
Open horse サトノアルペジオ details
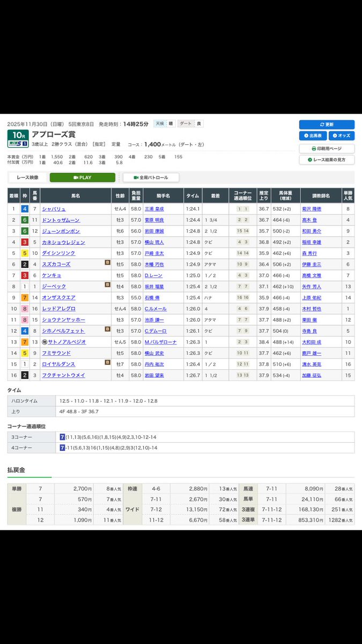(x=67, y=342)
